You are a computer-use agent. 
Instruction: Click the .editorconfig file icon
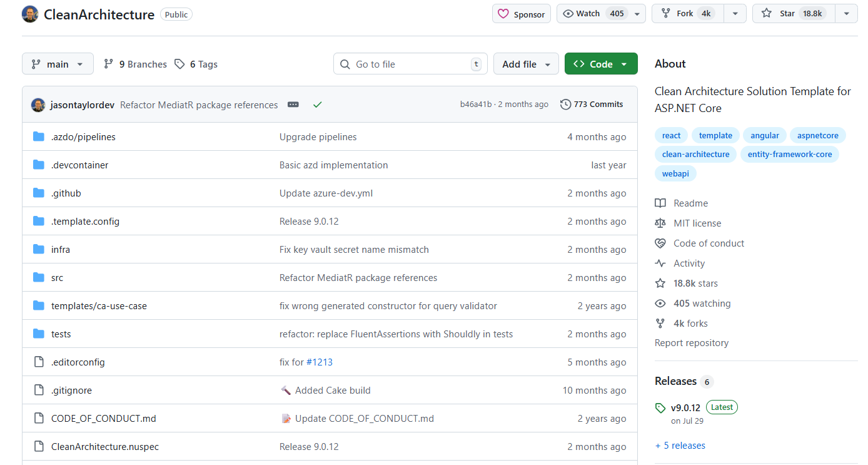point(39,362)
